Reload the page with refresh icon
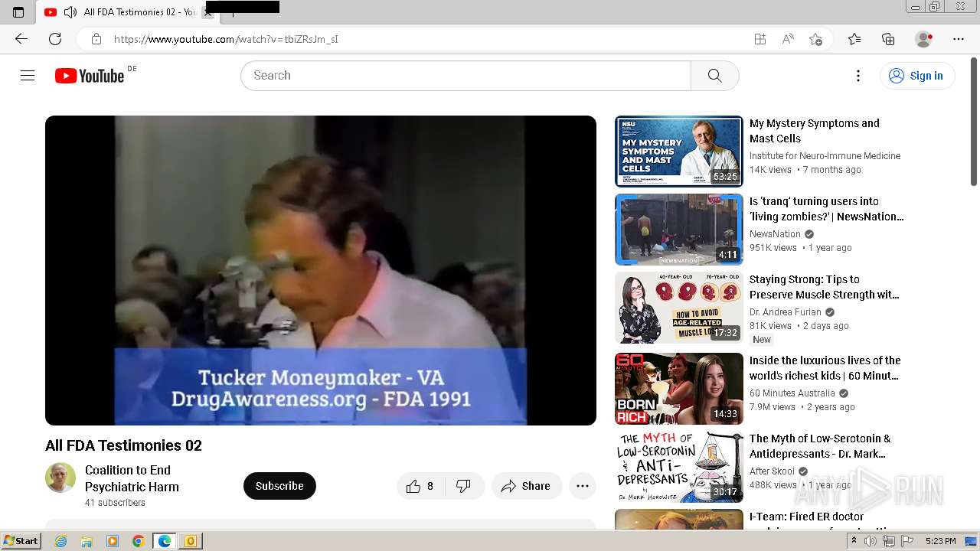 tap(55, 39)
